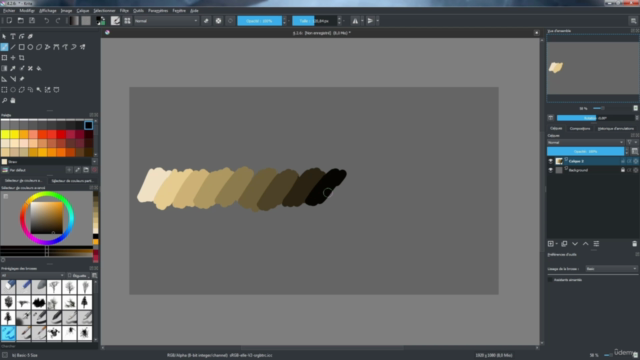Open the Lissage de la brosse dropdown
The width and height of the screenshot is (640, 360).
[611, 269]
